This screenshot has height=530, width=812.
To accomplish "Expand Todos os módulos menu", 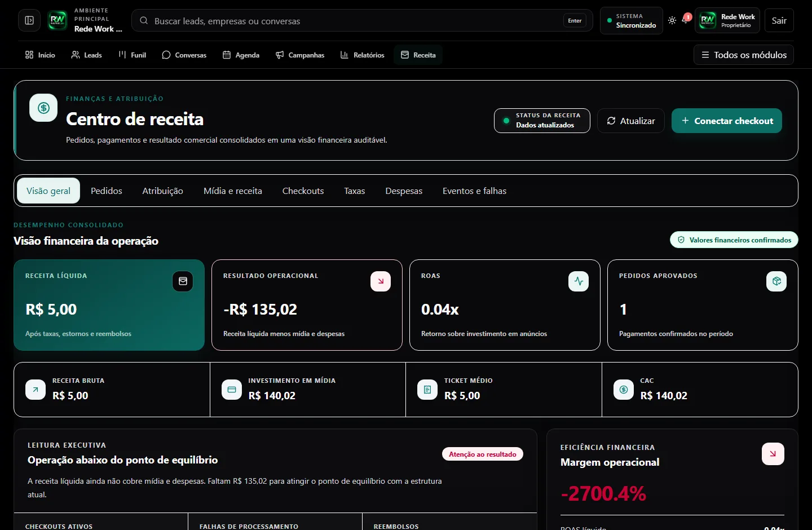I will [x=744, y=55].
